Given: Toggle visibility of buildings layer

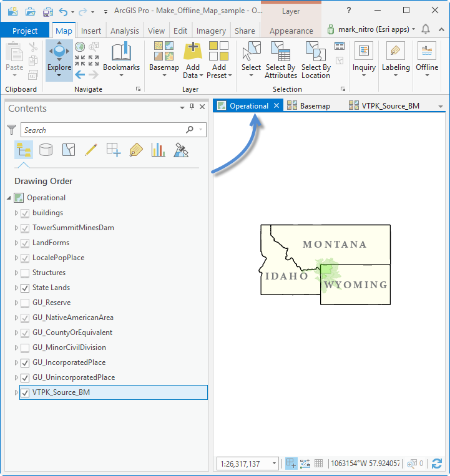Looking at the screenshot, I should point(25,213).
